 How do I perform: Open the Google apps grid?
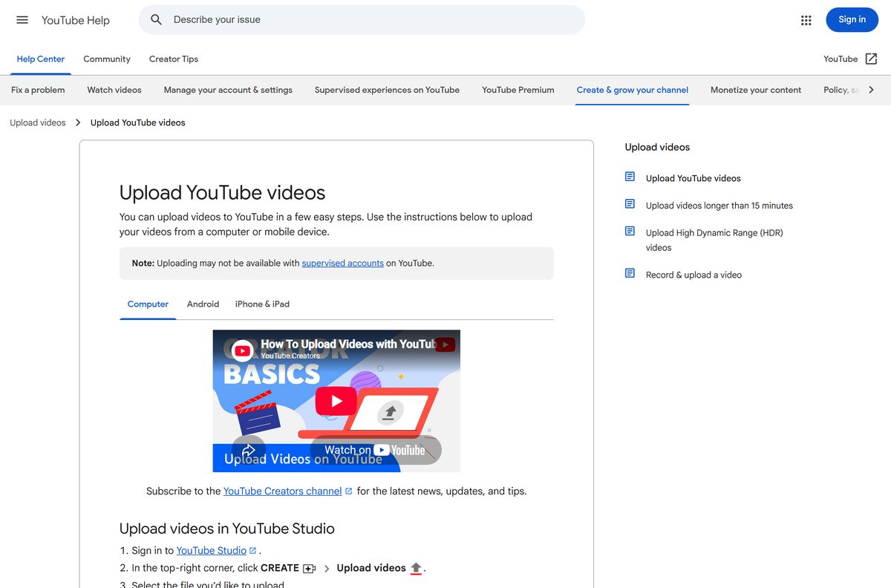(806, 20)
